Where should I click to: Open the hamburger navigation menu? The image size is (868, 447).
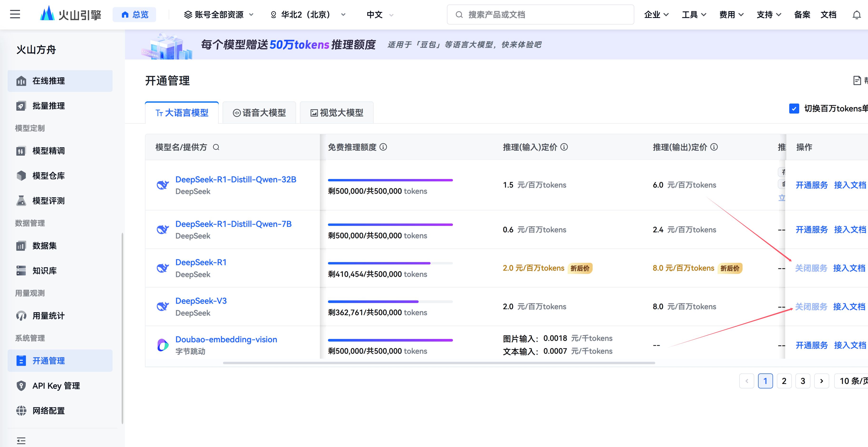[15, 14]
